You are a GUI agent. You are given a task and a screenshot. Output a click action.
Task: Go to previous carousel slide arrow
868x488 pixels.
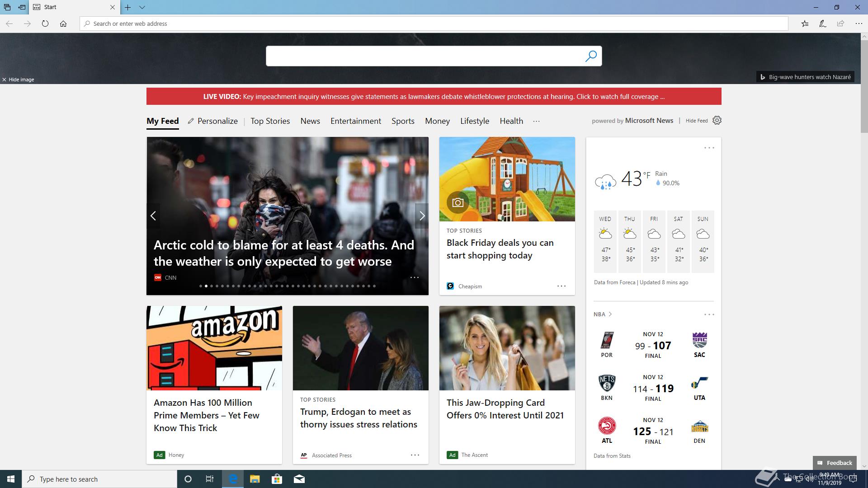[x=153, y=216]
